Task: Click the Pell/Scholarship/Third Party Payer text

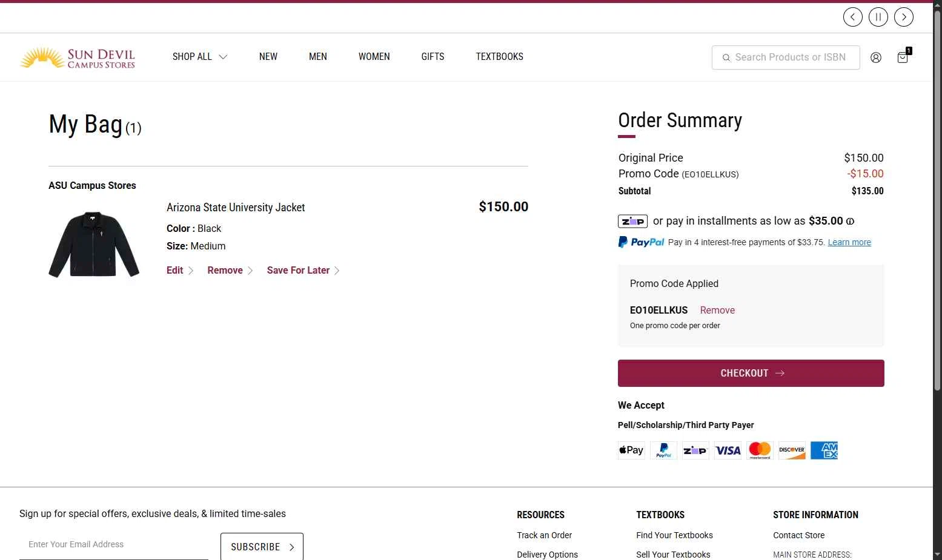Action: (686, 425)
